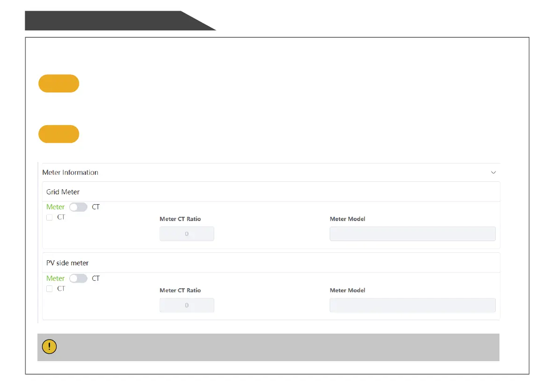The image size is (557, 392).
Task: Click the Grid Meter heading
Action: pos(63,192)
